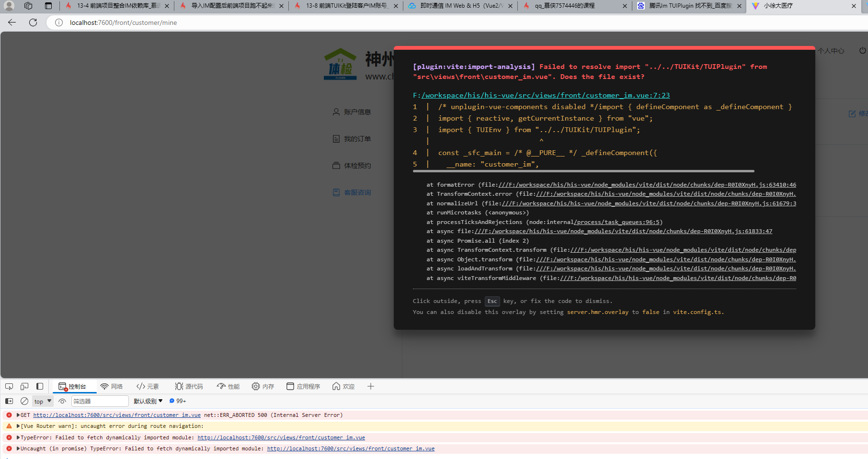Click the power logout icon on page
The width and height of the screenshot is (868, 459).
click(x=863, y=50)
